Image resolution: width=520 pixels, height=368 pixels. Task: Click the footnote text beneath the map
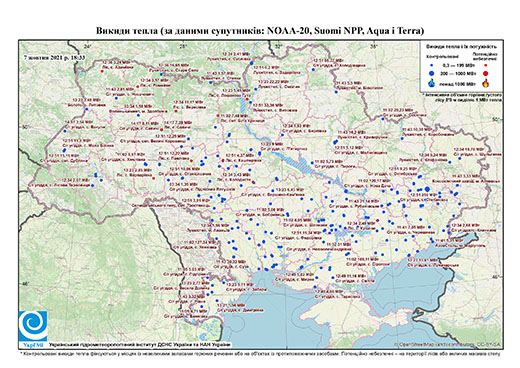click(260, 353)
